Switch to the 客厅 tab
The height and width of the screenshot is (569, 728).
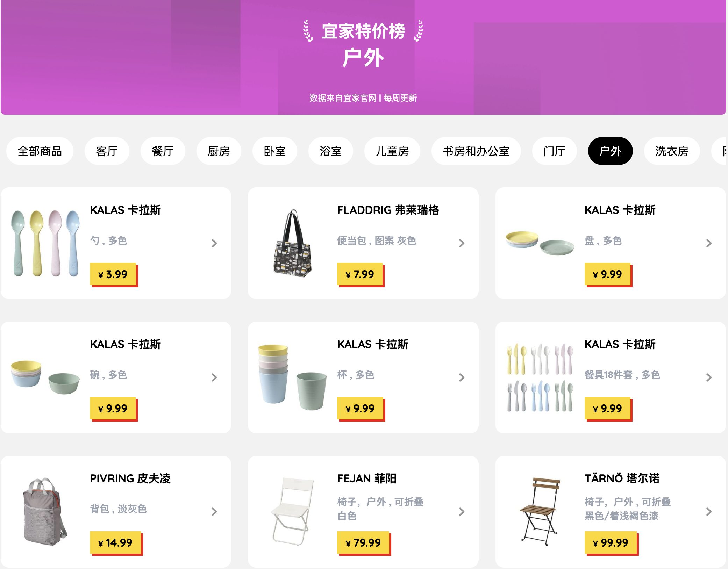(107, 151)
